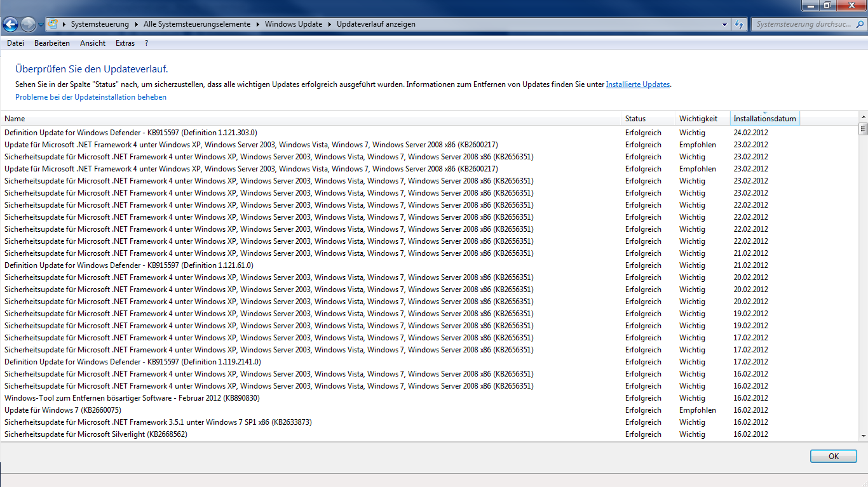Click Erfolgreich status in Definition 1.121.61.0 row
The height and width of the screenshot is (487, 868).
click(x=643, y=265)
